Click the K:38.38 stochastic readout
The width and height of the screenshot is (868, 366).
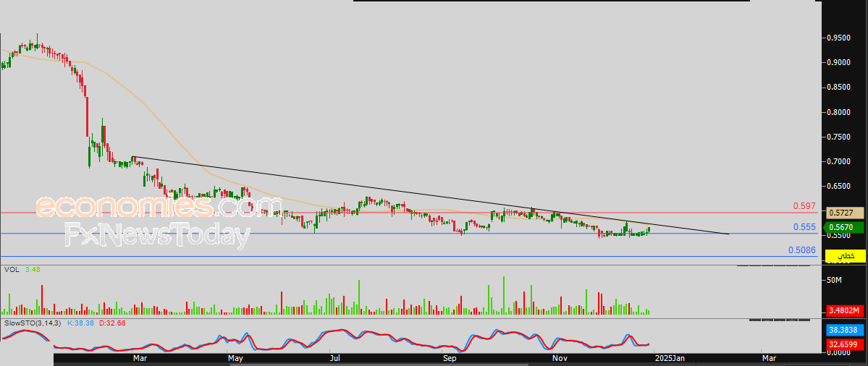(81, 322)
